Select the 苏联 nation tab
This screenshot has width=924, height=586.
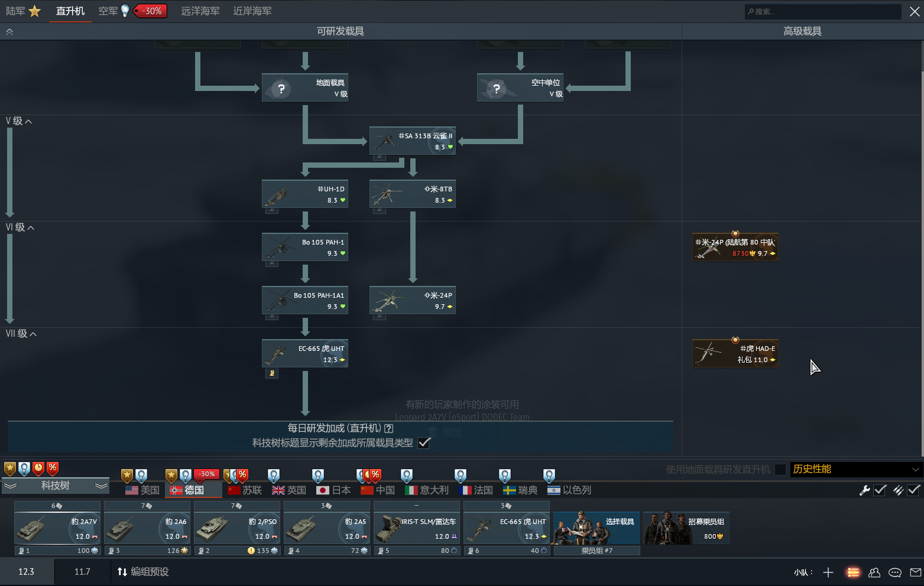pyautogui.click(x=245, y=490)
